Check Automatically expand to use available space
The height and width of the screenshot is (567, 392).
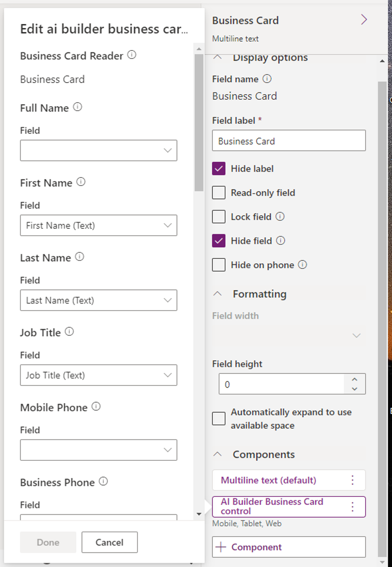click(x=219, y=418)
